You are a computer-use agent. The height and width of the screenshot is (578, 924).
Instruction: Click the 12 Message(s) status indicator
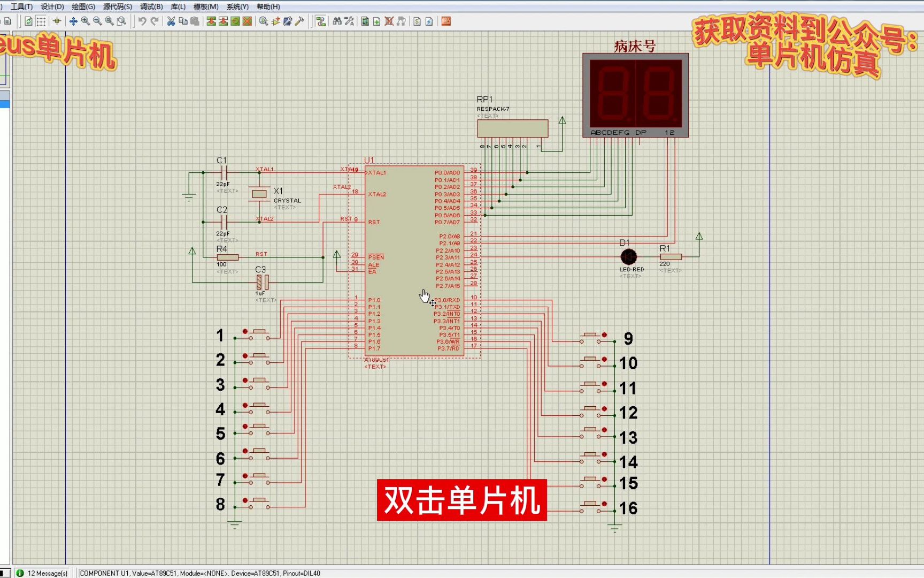(x=43, y=573)
